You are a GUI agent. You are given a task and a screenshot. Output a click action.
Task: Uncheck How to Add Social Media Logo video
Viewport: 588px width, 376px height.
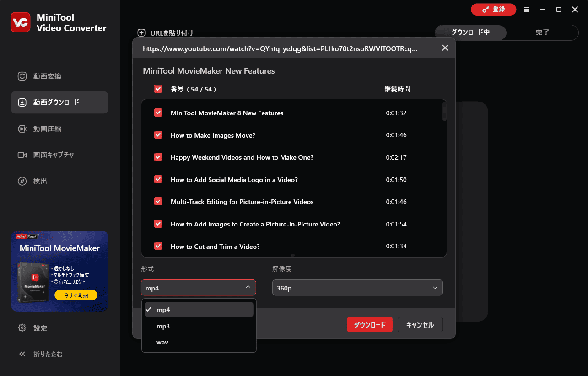click(158, 179)
